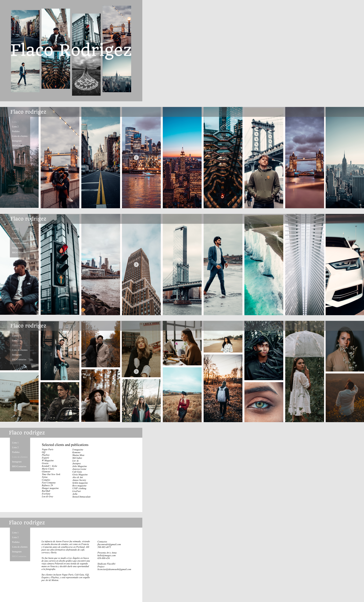
Task: Go to Lista 1 from the clients page menu
Action: [15, 443]
